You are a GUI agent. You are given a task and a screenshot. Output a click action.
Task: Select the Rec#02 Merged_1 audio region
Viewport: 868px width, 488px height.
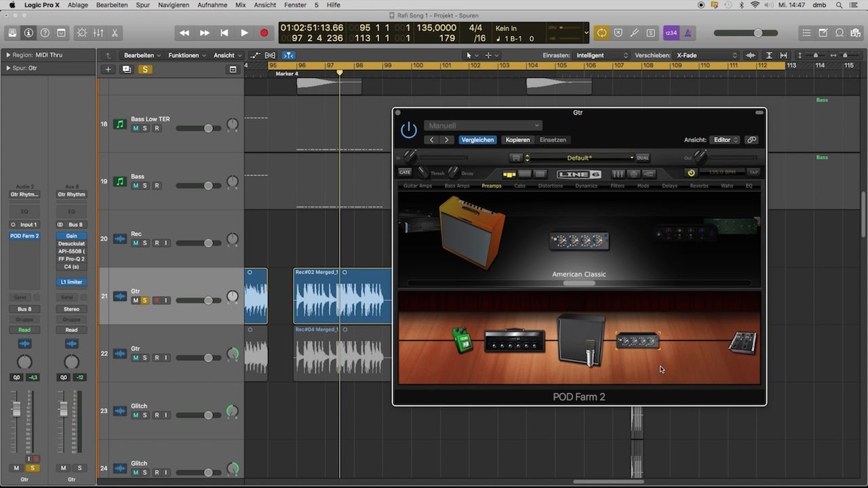(342, 296)
